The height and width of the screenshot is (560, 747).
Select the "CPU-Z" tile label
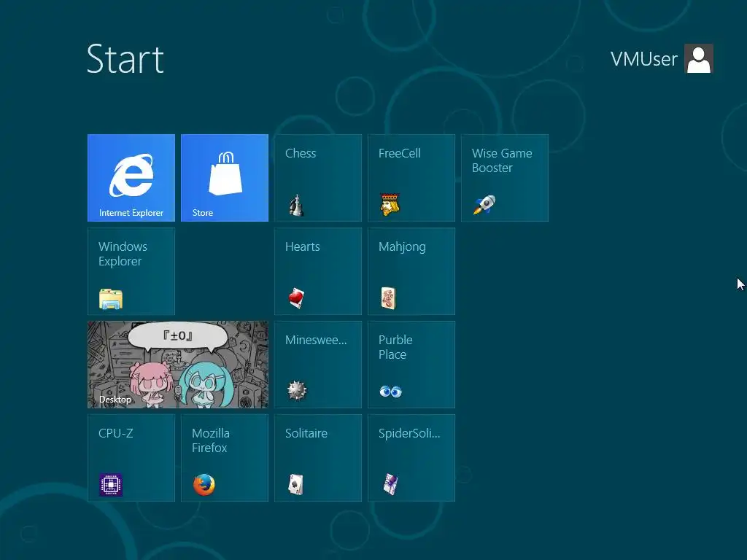coord(116,433)
